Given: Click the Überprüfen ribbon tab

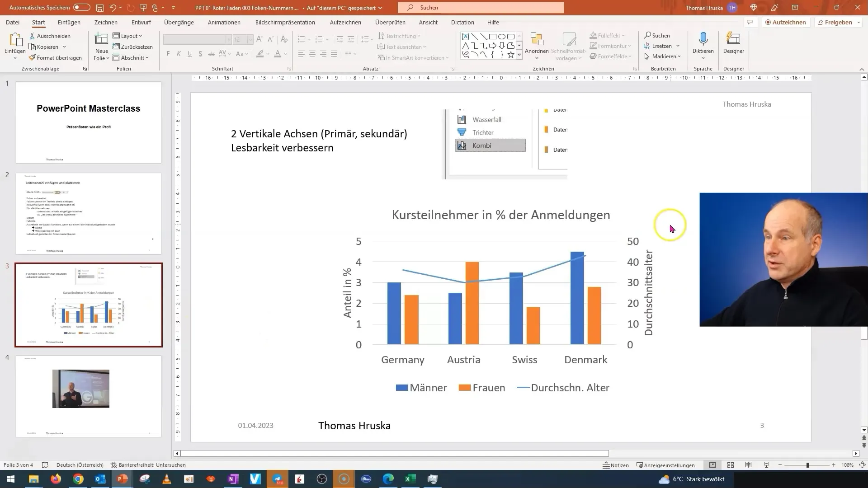Looking at the screenshot, I should (391, 22).
